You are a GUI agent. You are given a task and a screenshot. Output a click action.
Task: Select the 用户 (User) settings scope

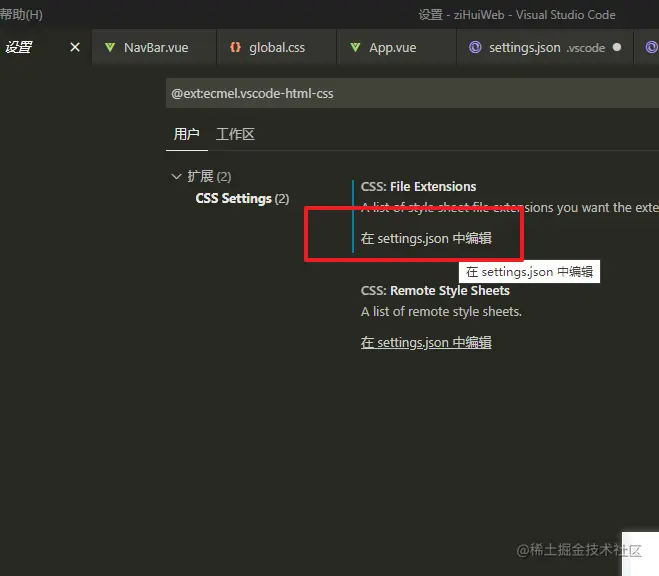click(187, 134)
